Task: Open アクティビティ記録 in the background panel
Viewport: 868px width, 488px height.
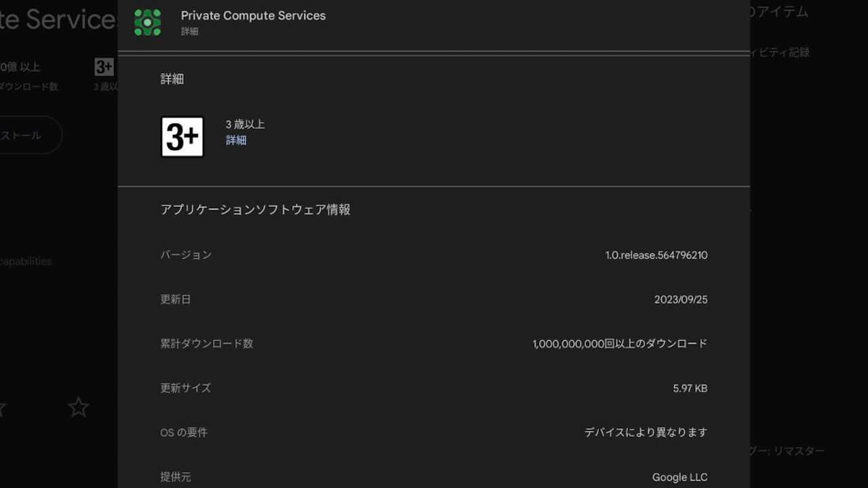Action: point(780,52)
